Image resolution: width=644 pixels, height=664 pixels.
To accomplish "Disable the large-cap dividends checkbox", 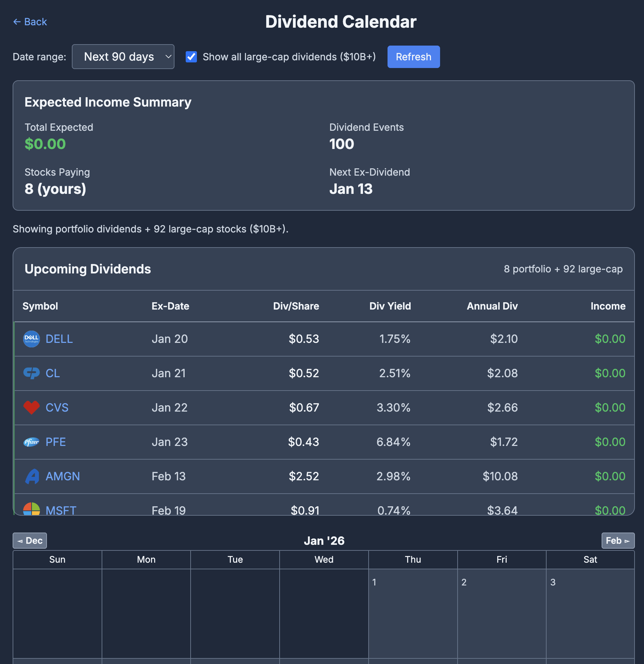I will tap(191, 56).
